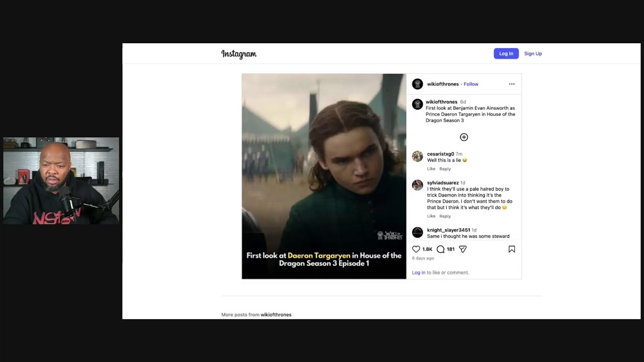This screenshot has height=362, width=644.
Task: Click the 181 comments count
Action: click(451, 249)
